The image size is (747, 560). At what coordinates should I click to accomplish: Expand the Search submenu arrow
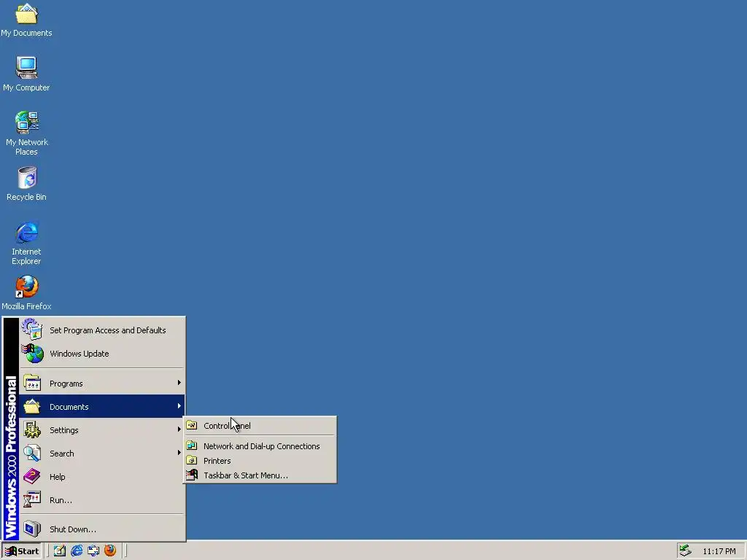pos(179,453)
